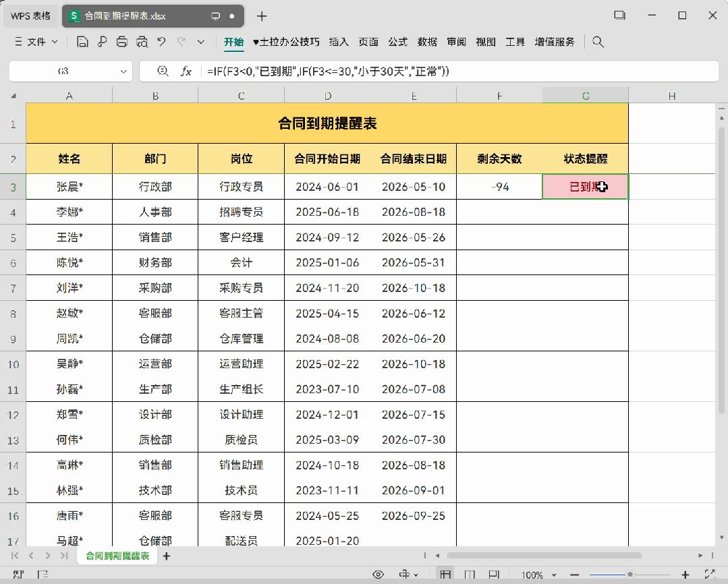Viewport: 728px width, 584px height.
Task: Select cell G3 showing 已到期
Action: coord(586,187)
